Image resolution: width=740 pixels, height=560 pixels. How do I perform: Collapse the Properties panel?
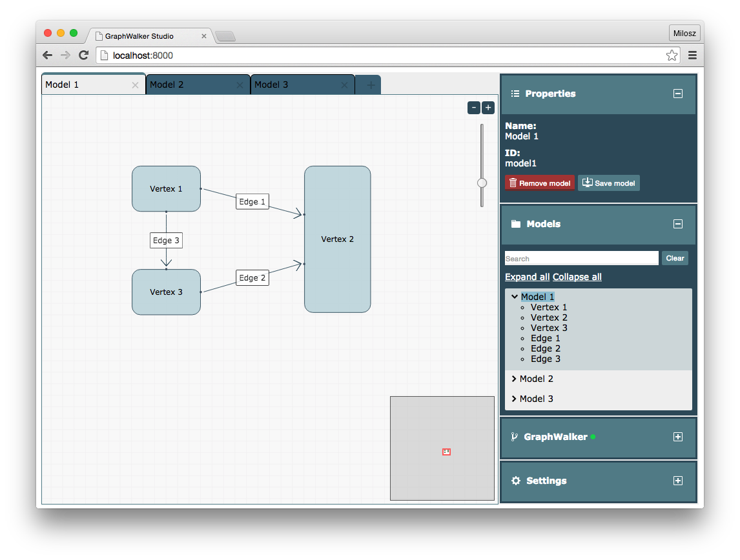678,93
